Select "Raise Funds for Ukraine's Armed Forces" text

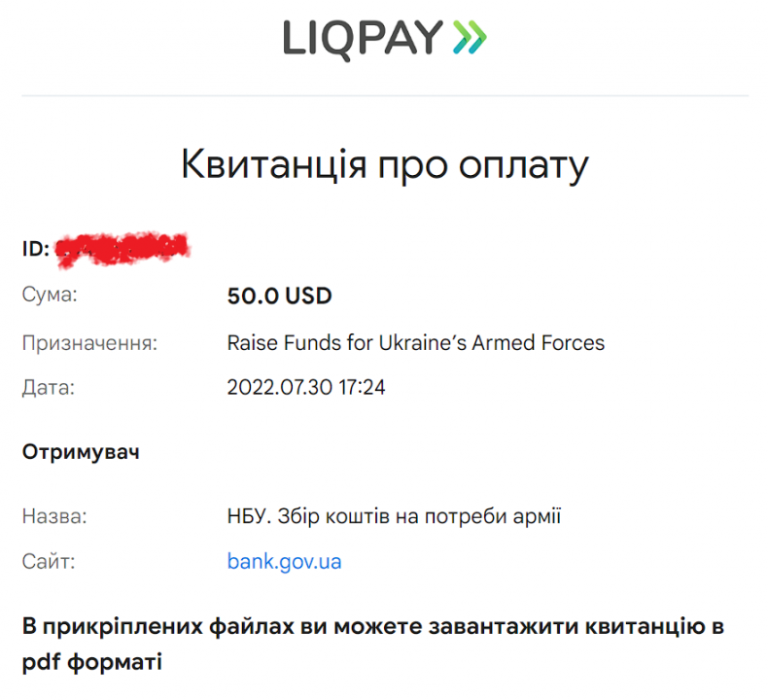coord(415,342)
